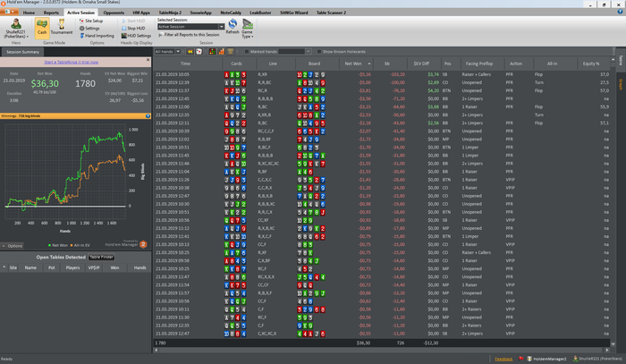Screen dimensions: 626x364
Task: Open the HM Apps tab
Action: [x=141, y=13]
